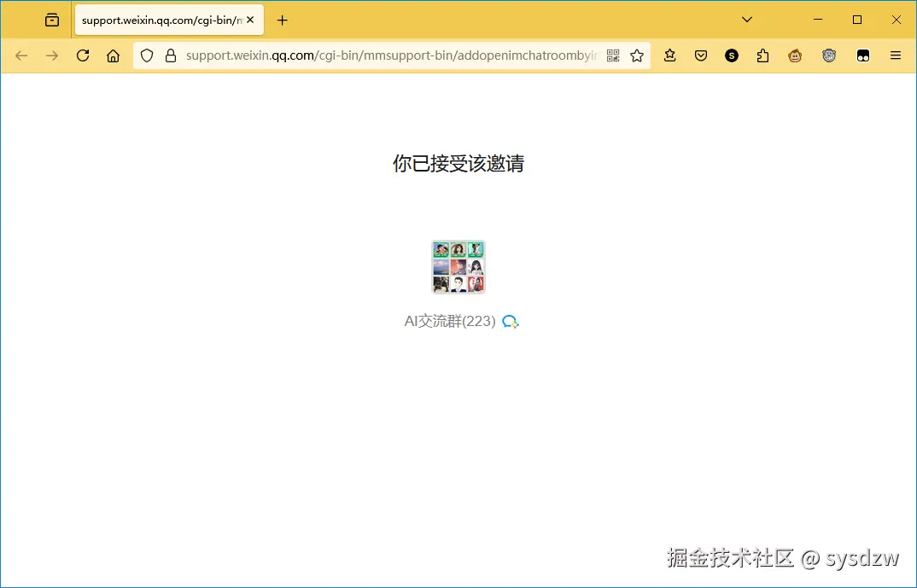Generate QR code for this page
Screen dimensions: 917x588
[613, 55]
